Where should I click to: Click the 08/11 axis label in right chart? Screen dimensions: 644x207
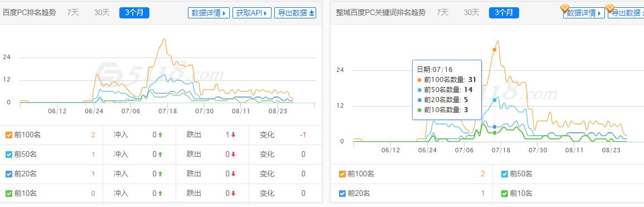(574, 150)
